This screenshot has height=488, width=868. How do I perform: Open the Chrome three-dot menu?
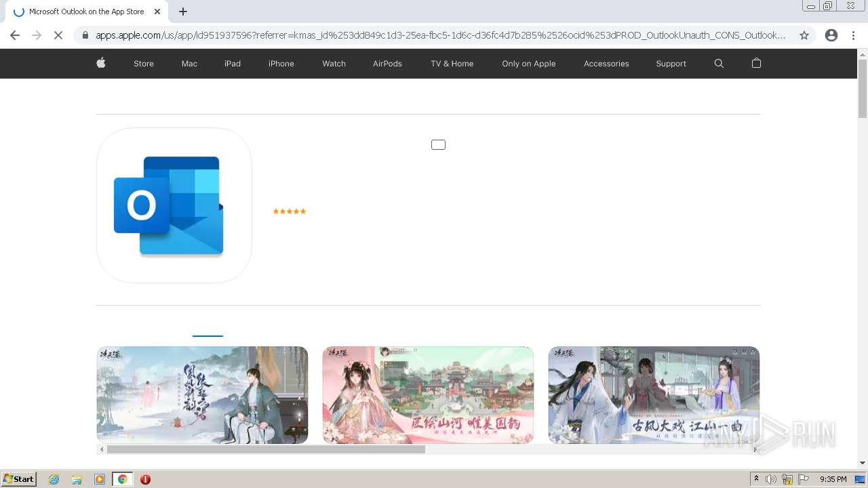coord(854,35)
